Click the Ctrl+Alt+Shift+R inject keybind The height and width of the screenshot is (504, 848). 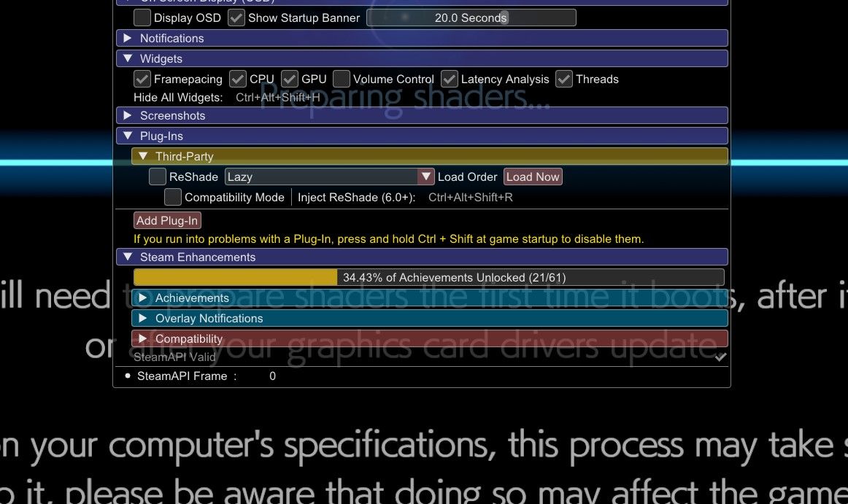tap(471, 198)
